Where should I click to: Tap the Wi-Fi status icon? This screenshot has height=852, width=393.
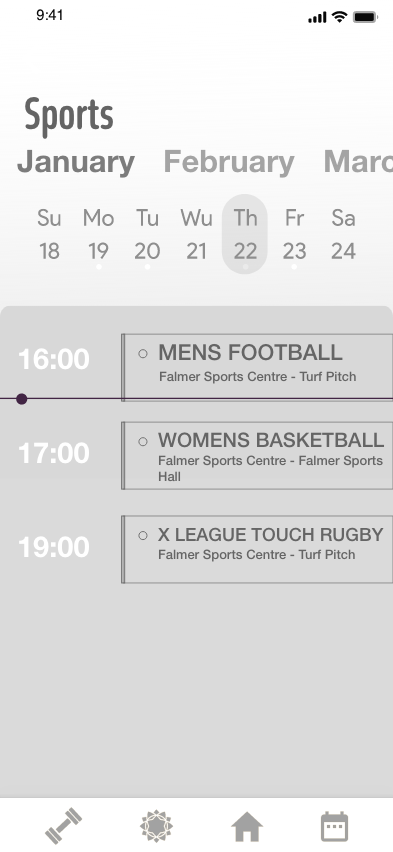pos(340,17)
